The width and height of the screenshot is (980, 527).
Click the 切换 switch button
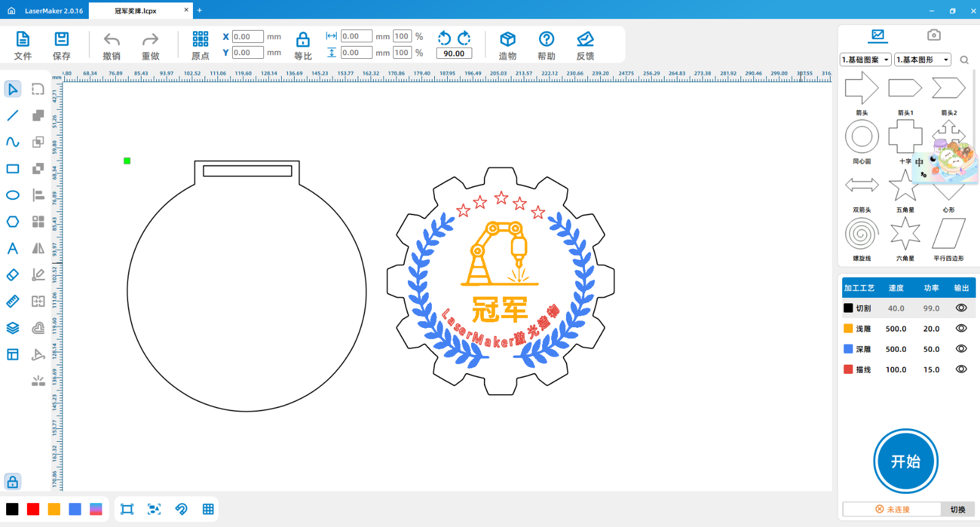coord(957,509)
